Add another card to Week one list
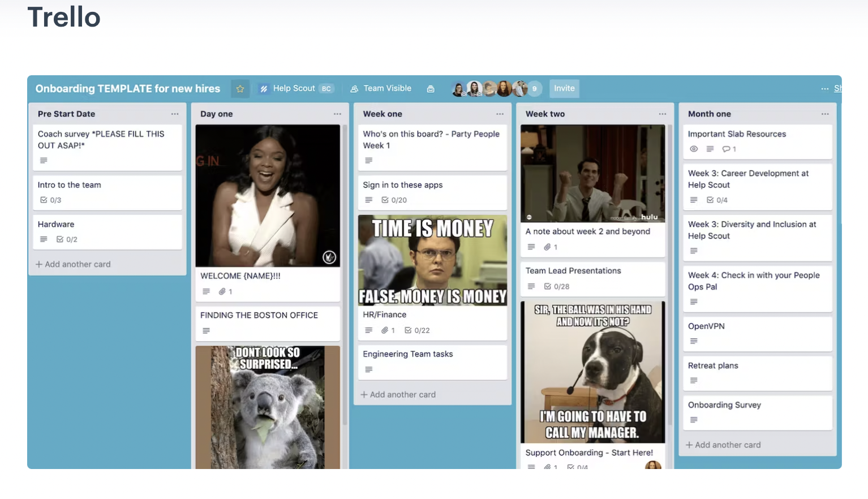Viewport: 868px width, 499px height. click(398, 394)
